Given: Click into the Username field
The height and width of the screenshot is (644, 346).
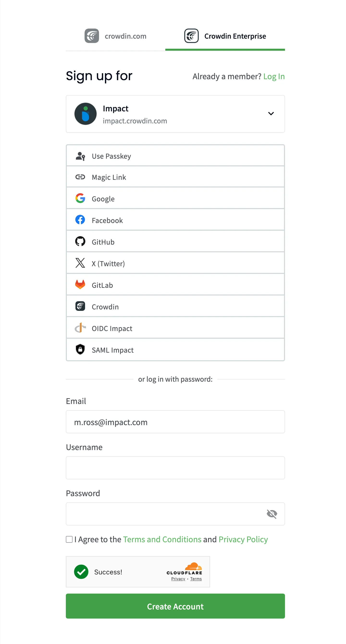Looking at the screenshot, I should (175, 468).
